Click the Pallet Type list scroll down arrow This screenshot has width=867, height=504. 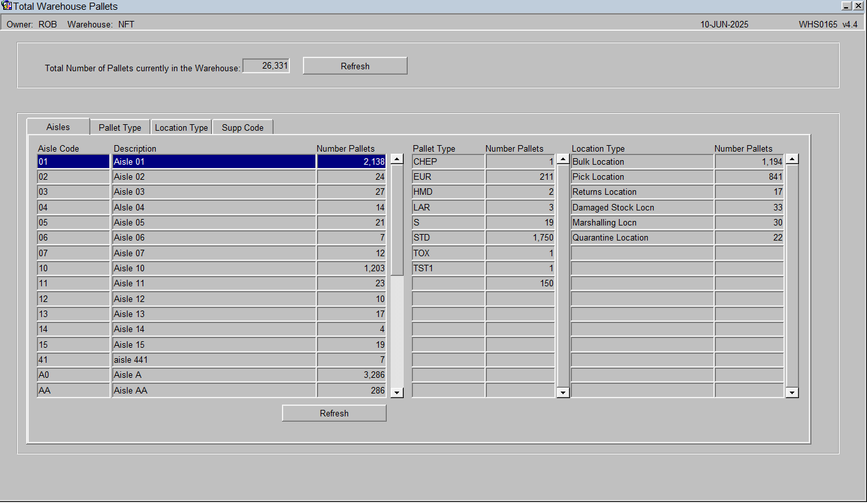[x=563, y=392]
